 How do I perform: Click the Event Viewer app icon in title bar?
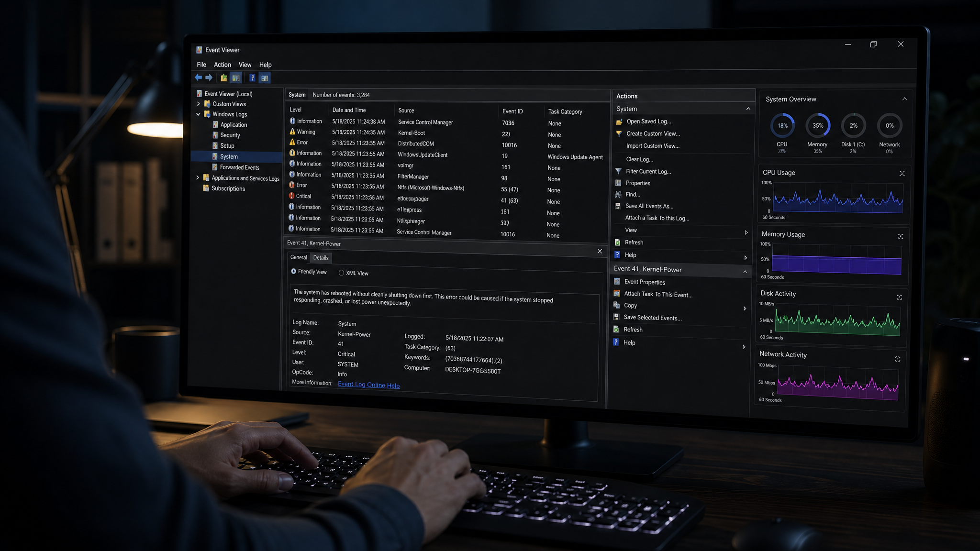(199, 50)
